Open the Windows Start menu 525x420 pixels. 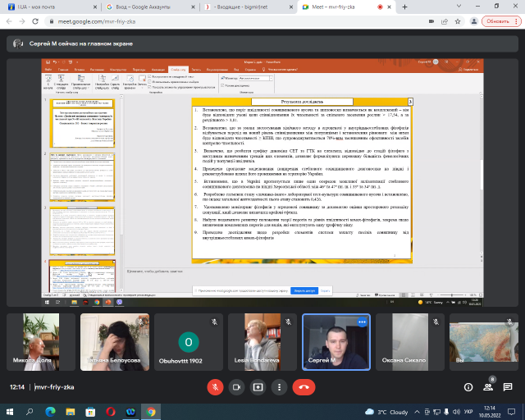[x=10, y=412]
